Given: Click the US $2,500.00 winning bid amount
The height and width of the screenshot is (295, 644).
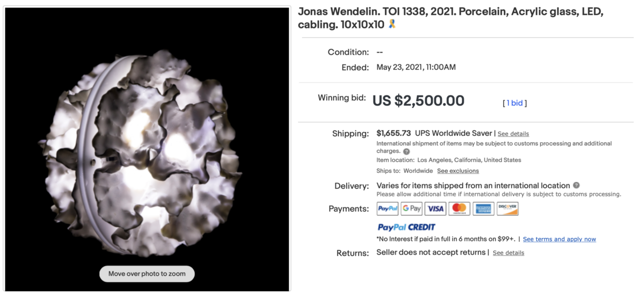Looking at the screenshot, I should click(x=419, y=101).
